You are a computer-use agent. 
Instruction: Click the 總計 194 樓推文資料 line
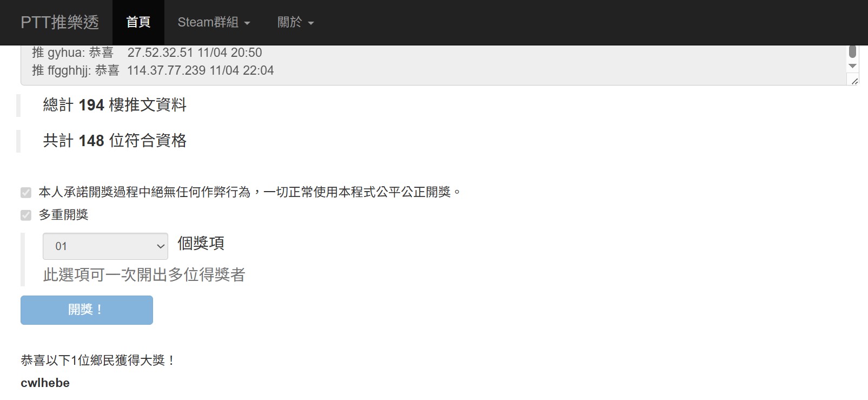(115, 105)
